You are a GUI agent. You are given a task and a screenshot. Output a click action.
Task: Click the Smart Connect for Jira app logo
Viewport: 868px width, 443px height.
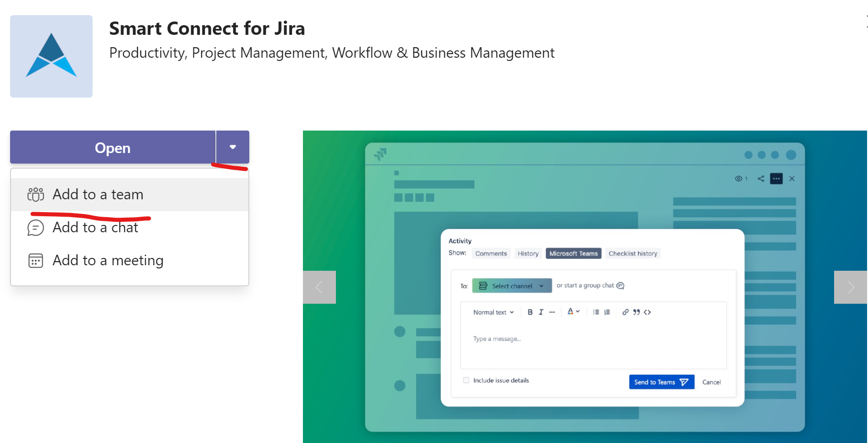[51, 56]
